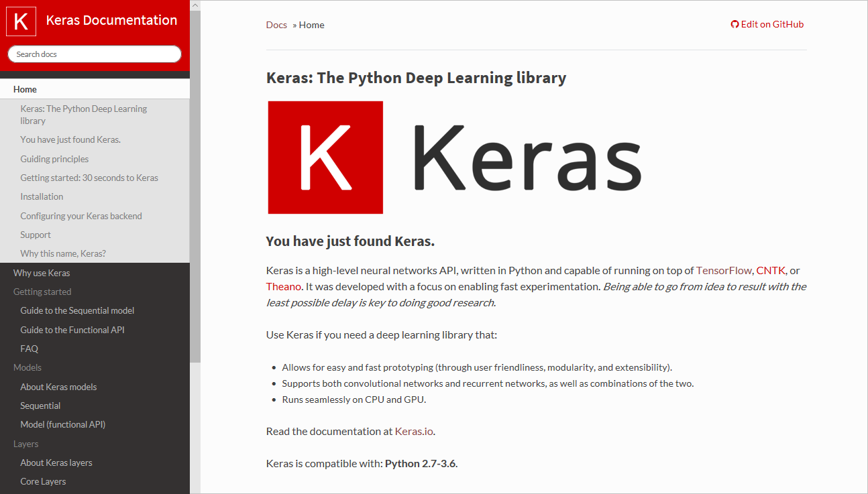Click the bullet about convolutional and recurrent networks
Viewport: 868px width, 494px height.
pyautogui.click(x=488, y=383)
